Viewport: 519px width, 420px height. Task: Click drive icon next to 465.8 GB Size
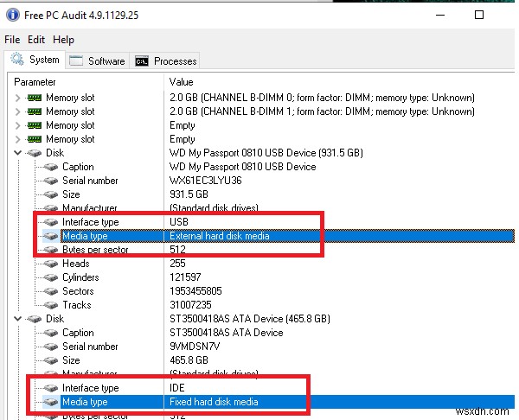pos(51,361)
